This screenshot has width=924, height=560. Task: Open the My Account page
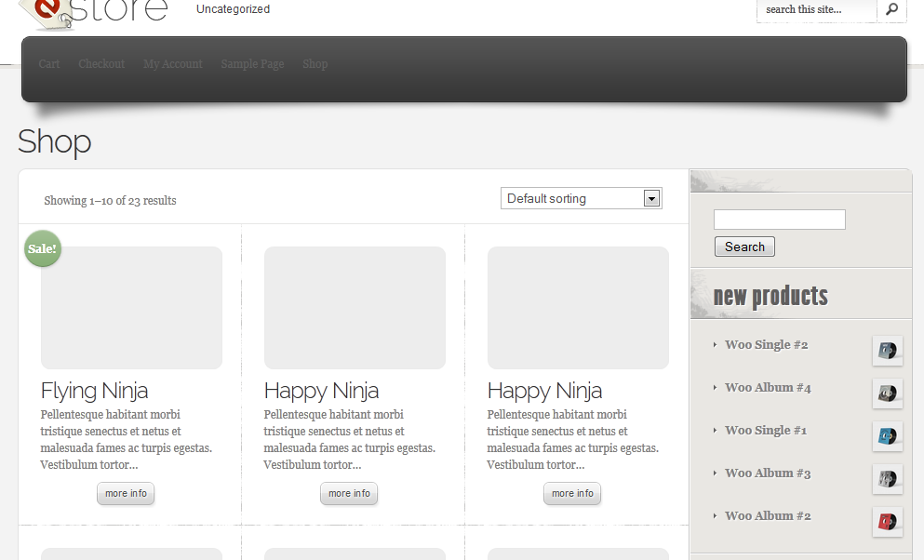[x=172, y=63]
